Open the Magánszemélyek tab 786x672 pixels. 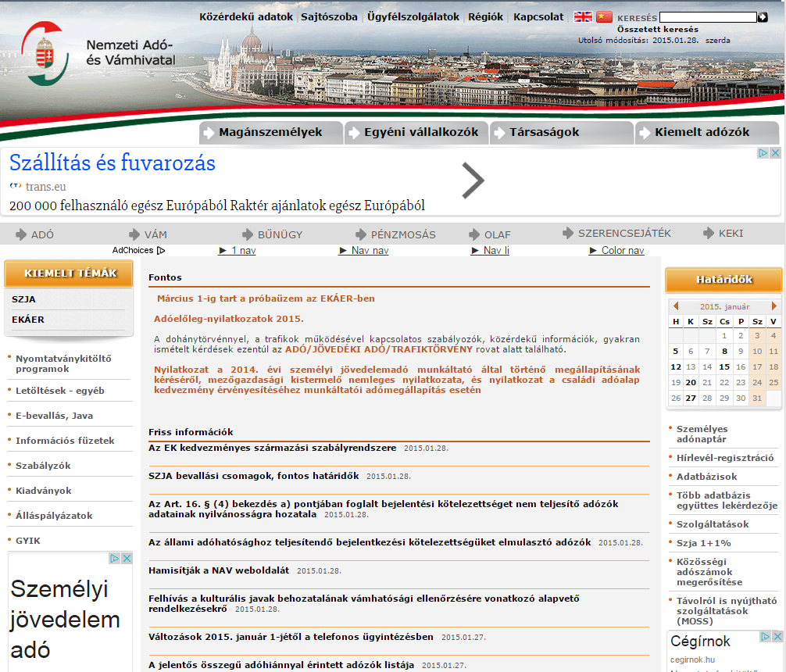coord(270,133)
